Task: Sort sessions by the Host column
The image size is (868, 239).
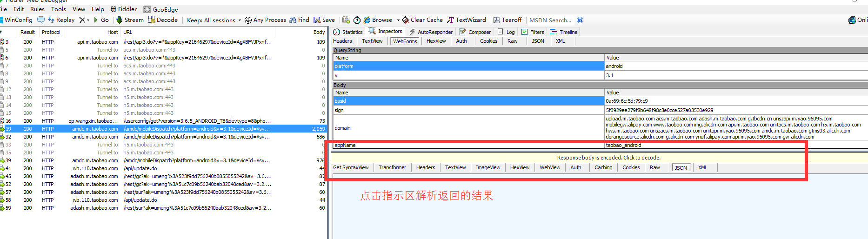Action: click(x=113, y=32)
